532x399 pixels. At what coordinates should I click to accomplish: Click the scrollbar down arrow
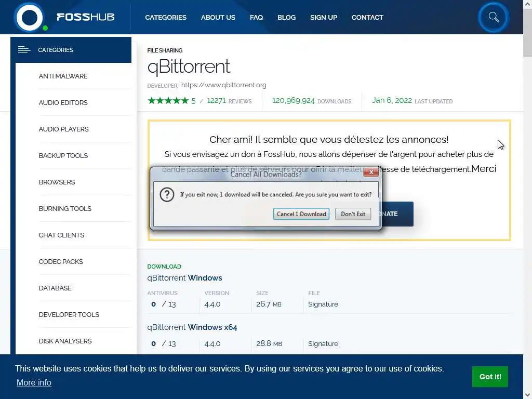527,395
